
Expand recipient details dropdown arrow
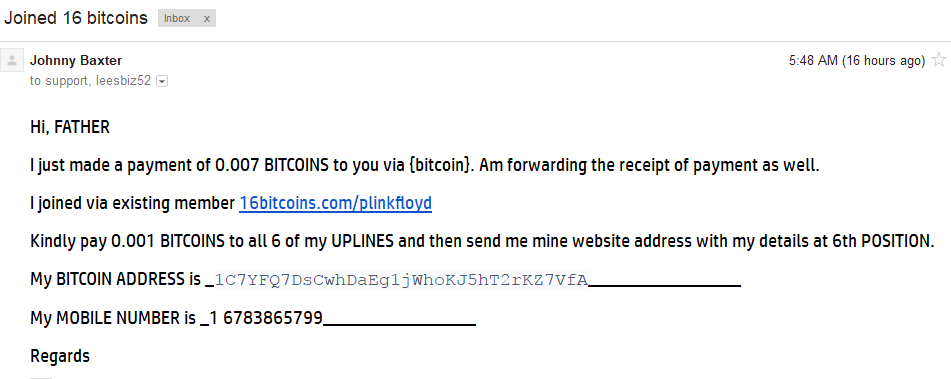pyautogui.click(x=162, y=81)
